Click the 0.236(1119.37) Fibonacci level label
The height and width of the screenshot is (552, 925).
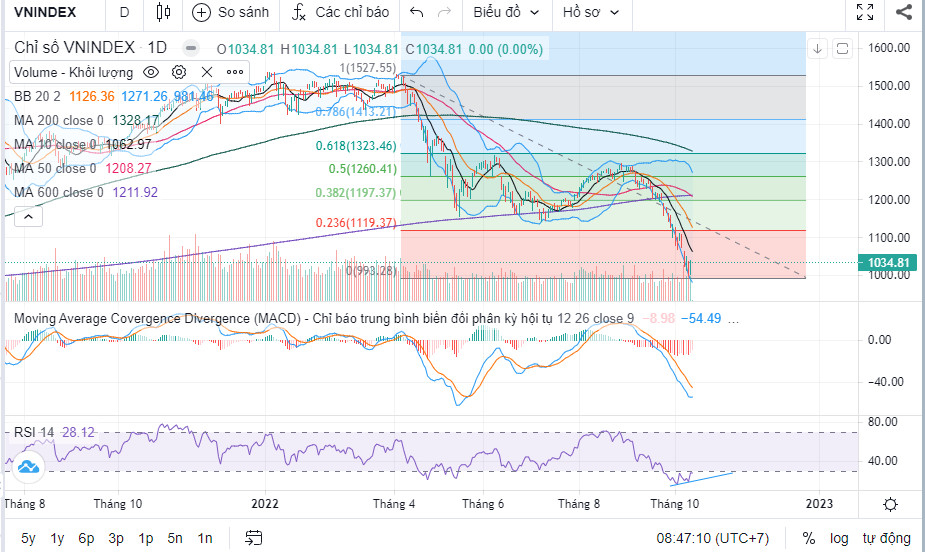point(356,222)
